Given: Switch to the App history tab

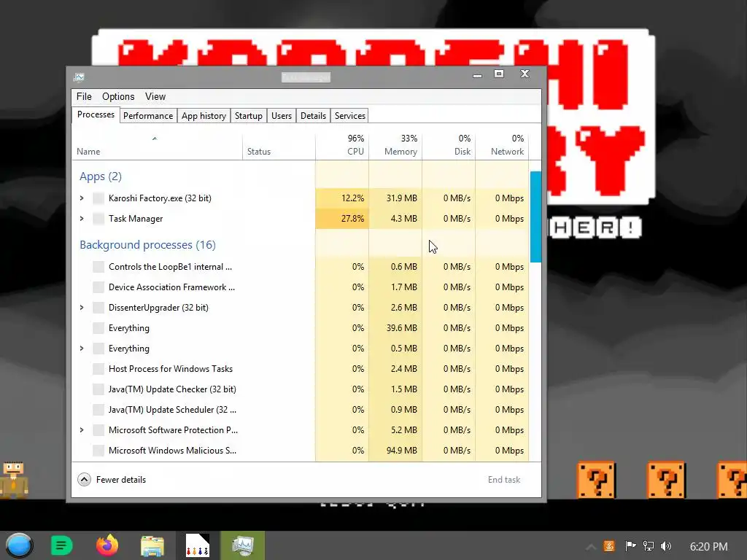Looking at the screenshot, I should pyautogui.click(x=204, y=116).
